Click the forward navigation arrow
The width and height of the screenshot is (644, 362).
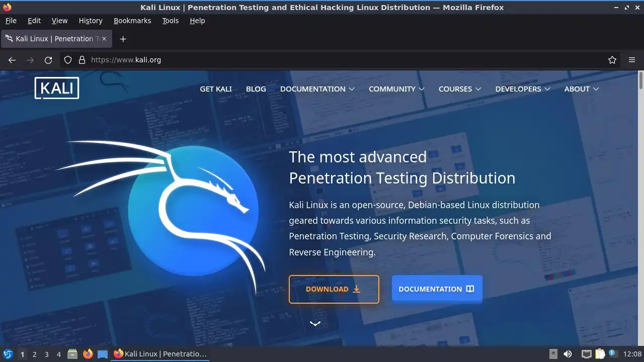[x=30, y=60]
